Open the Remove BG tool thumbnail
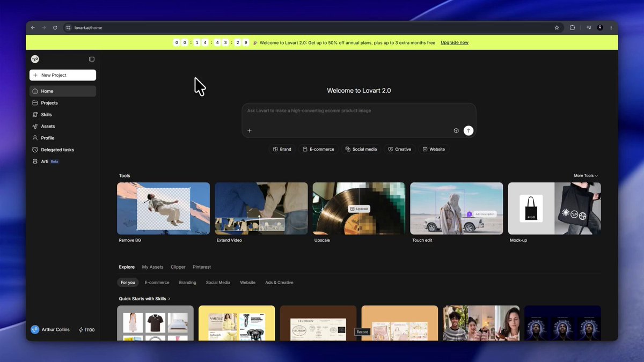Viewport: 644px width, 362px height. pos(164,209)
